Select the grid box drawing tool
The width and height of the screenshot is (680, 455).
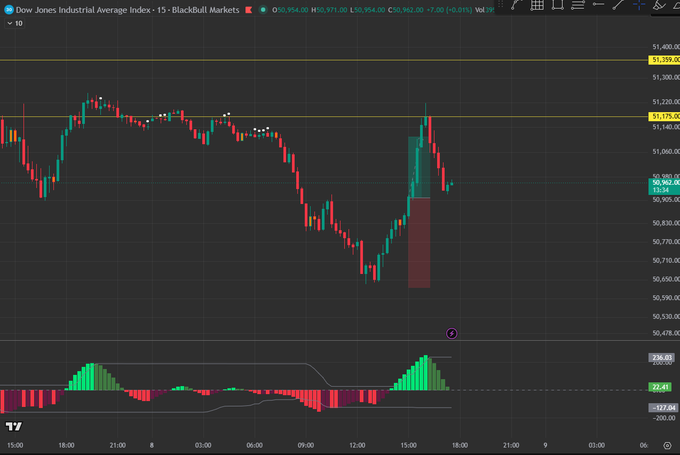537,5
